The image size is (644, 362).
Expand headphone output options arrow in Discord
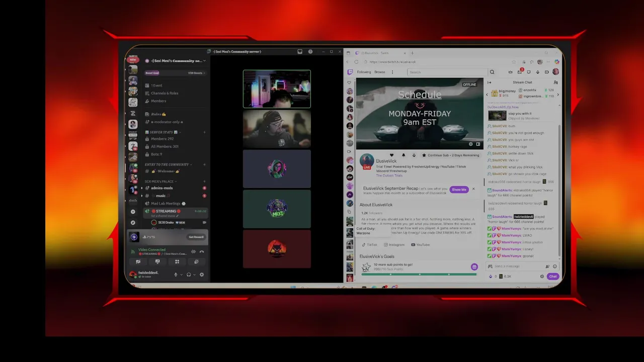point(194,275)
